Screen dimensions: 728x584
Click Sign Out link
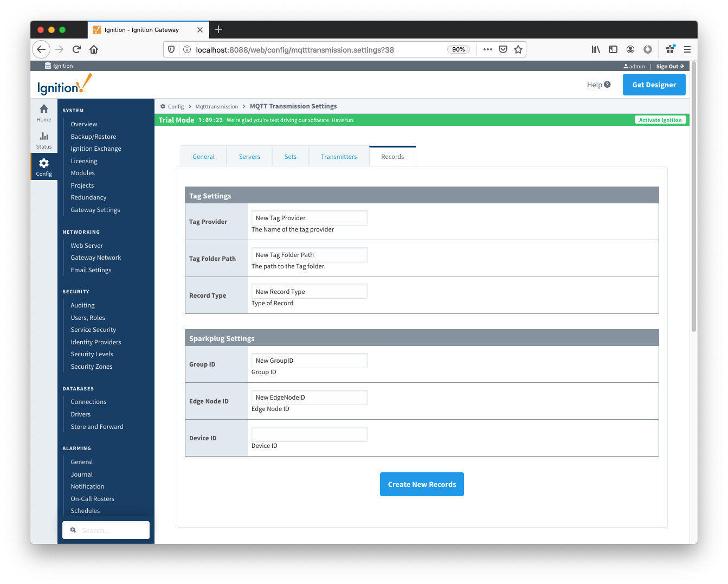tap(670, 66)
